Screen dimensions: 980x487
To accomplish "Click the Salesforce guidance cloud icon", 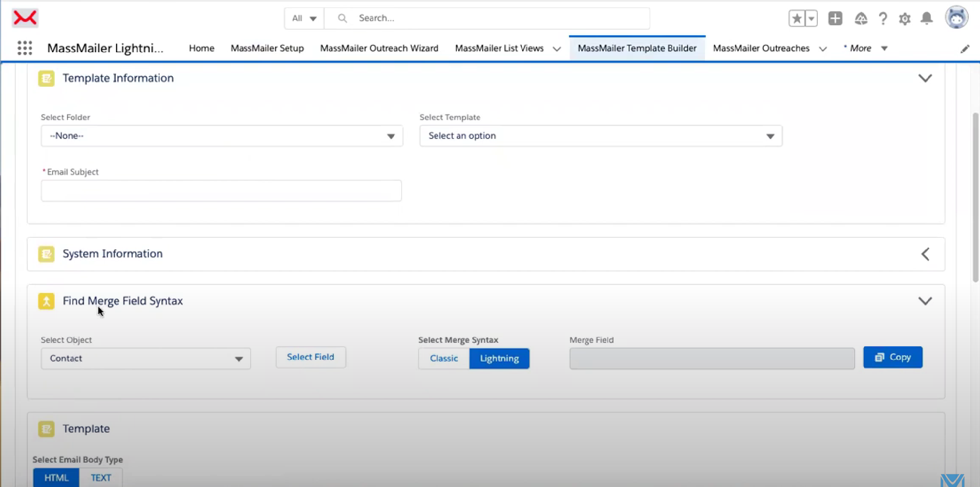I will point(861,18).
